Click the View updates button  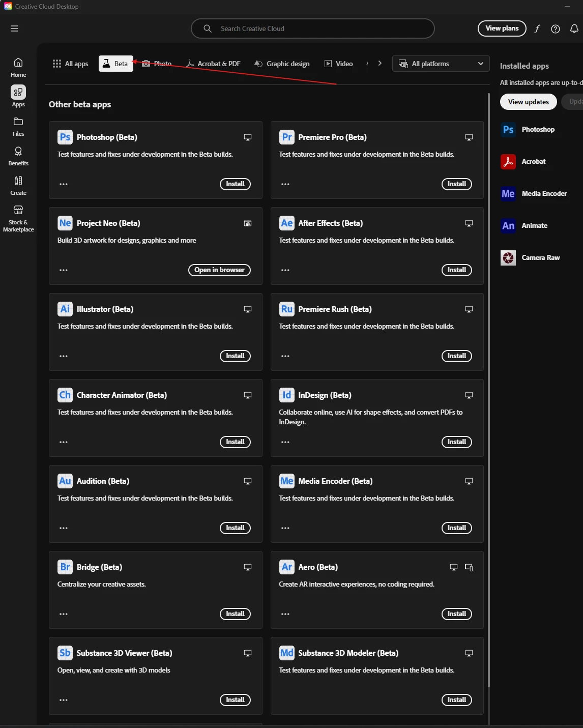pyautogui.click(x=529, y=102)
